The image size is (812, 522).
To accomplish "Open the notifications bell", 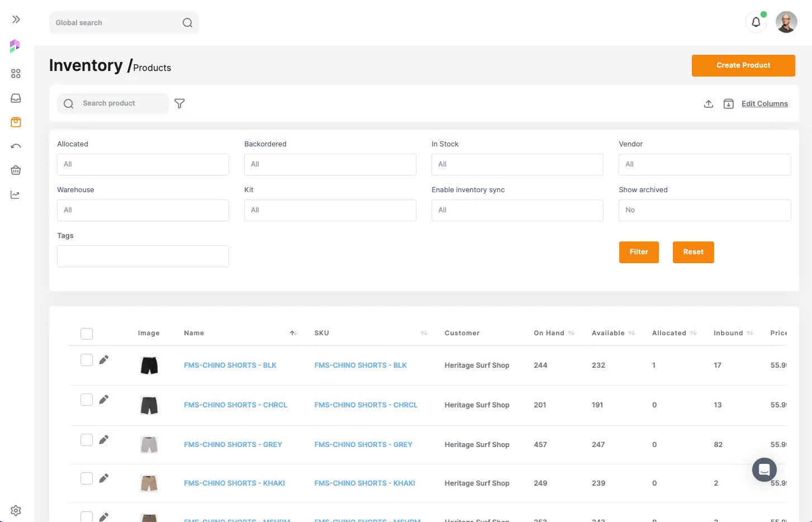I will [x=756, y=22].
